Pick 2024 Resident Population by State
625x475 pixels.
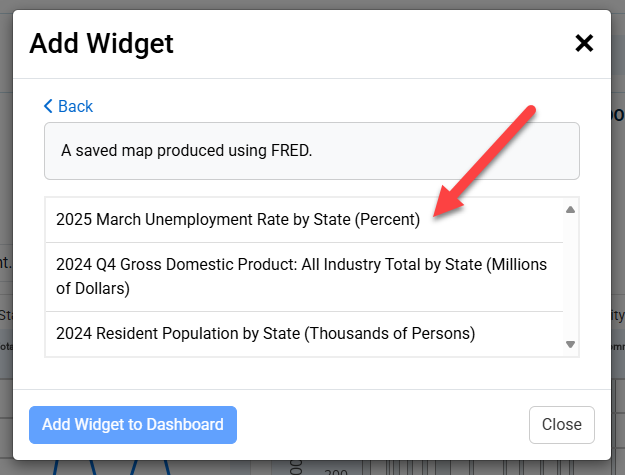coord(265,333)
